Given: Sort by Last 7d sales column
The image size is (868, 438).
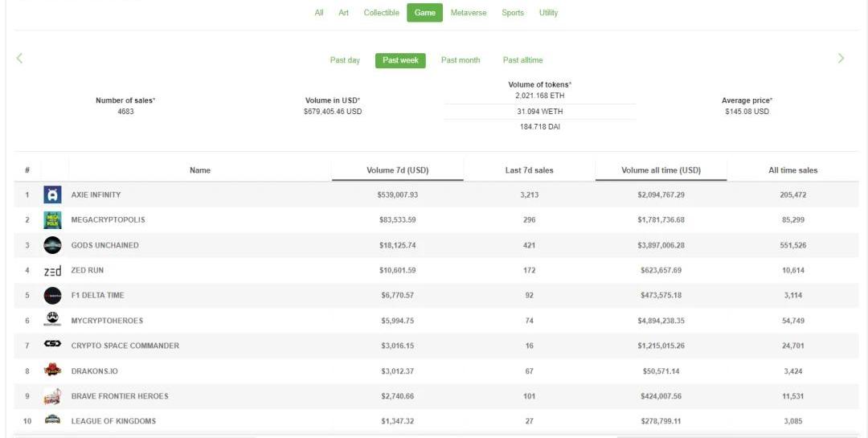Looking at the screenshot, I should 529,170.
